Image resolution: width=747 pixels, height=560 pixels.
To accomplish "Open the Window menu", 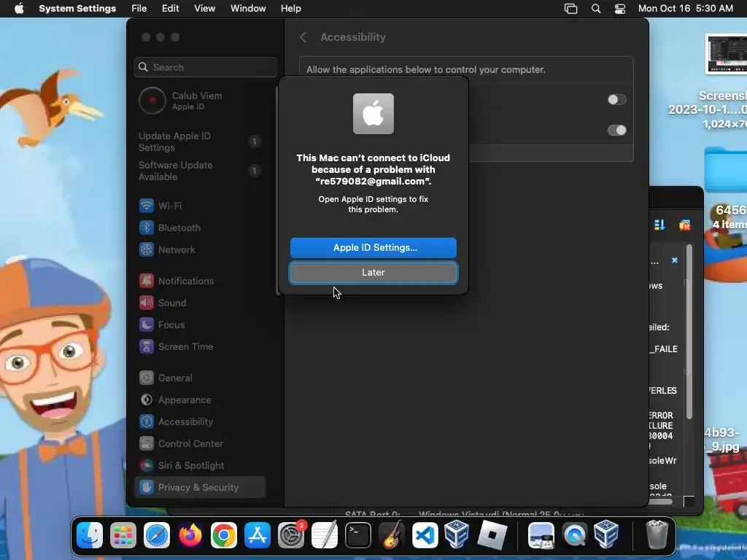I will pyautogui.click(x=248, y=8).
